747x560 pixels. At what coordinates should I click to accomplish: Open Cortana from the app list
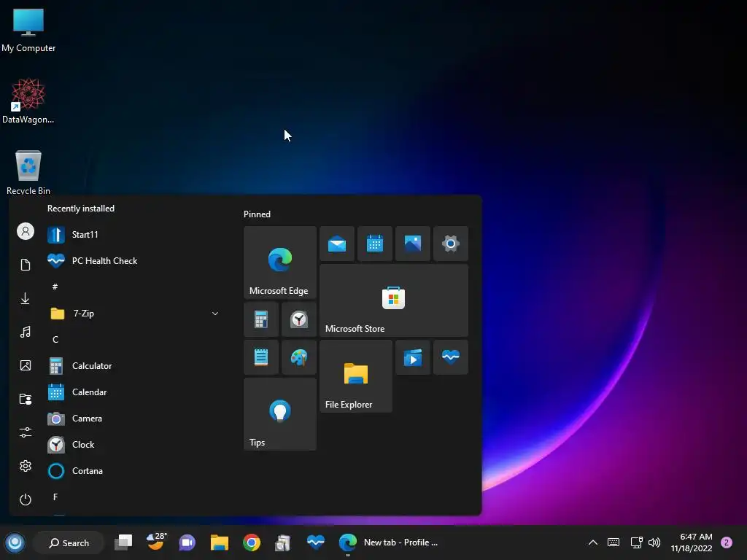(133, 470)
